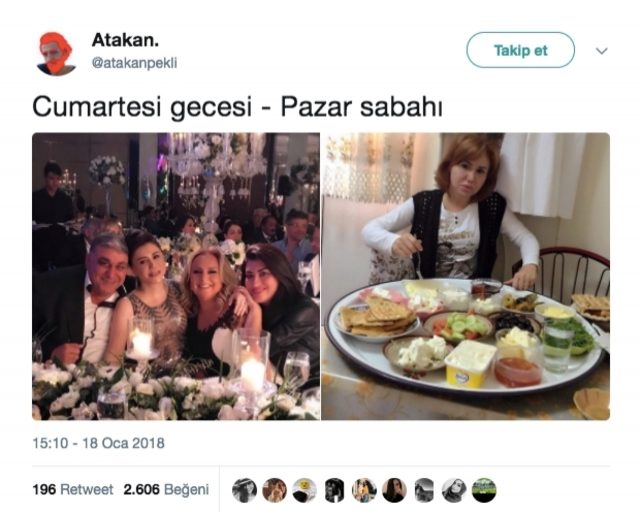Open the last green-and-black liker avatar
Screen dimensions: 640x512
click(x=484, y=490)
